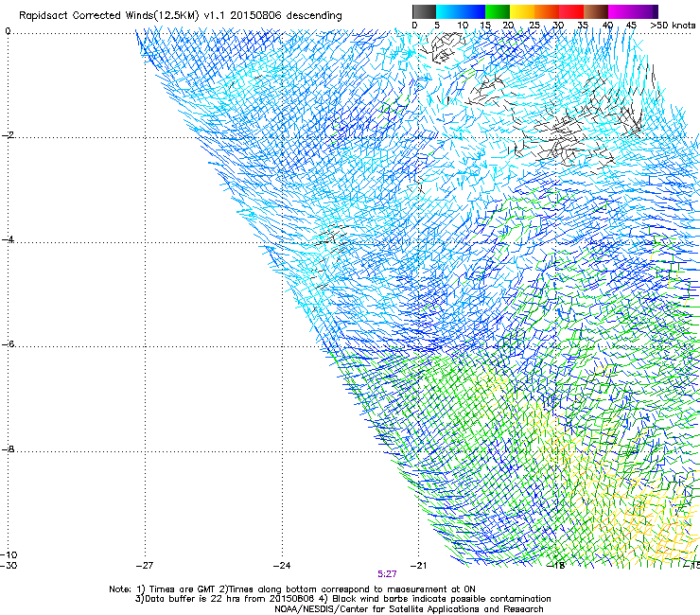This screenshot has width=700, height=615.
Task: Click the '20150806 descending' text in the title
Action: tap(286, 15)
